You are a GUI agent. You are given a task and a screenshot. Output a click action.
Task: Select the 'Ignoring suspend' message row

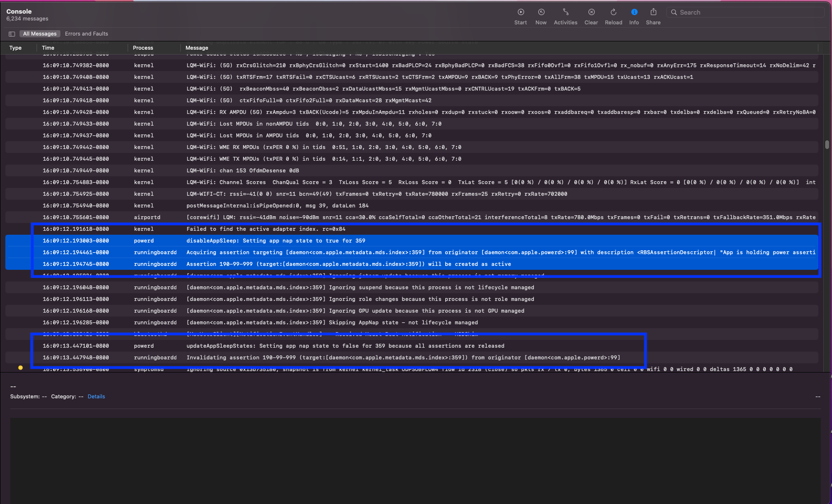(x=360, y=287)
